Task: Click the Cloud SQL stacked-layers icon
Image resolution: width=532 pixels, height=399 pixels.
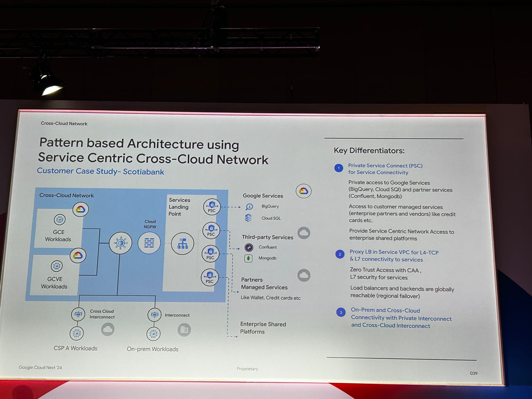Action: [248, 218]
